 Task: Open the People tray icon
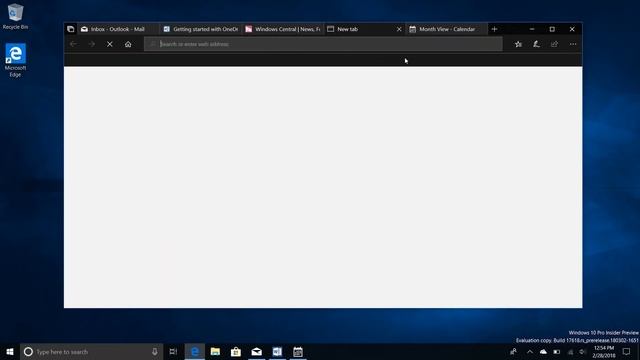[513, 351]
